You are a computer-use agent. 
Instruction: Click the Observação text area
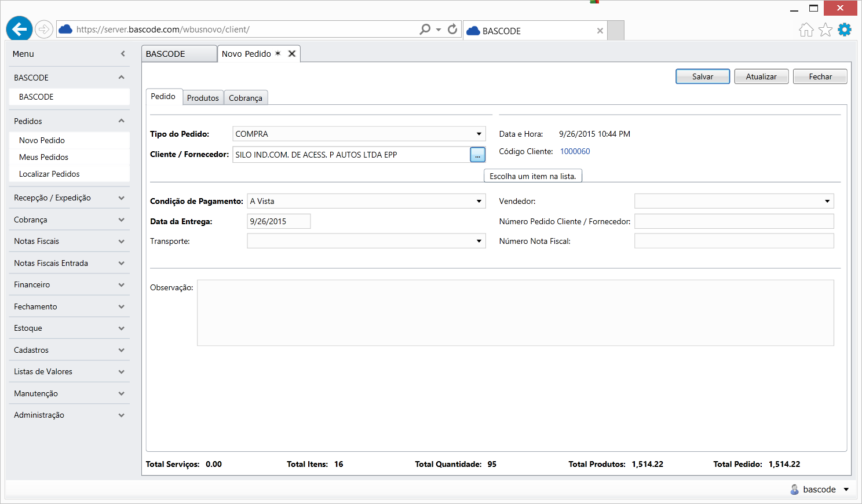click(x=516, y=313)
